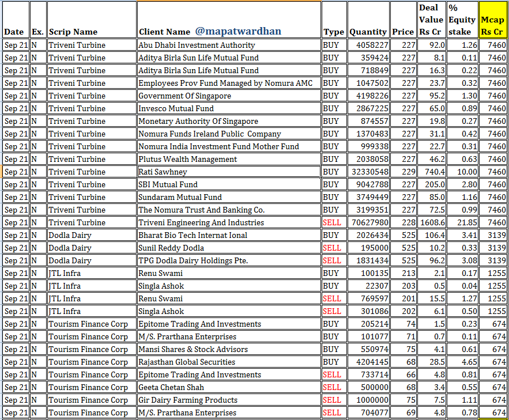This screenshot has height=420, width=509.
Task: Click deal value 205.0 cell
Action: 431,184
